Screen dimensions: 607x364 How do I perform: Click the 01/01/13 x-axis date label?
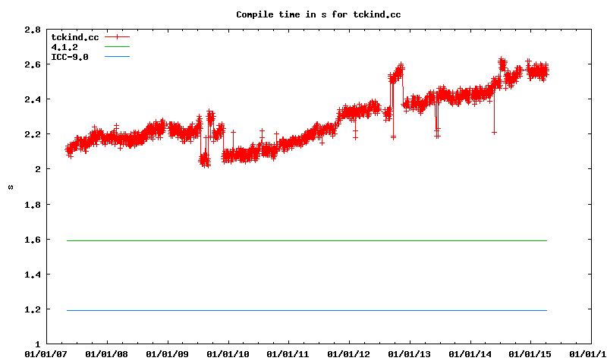pos(410,353)
